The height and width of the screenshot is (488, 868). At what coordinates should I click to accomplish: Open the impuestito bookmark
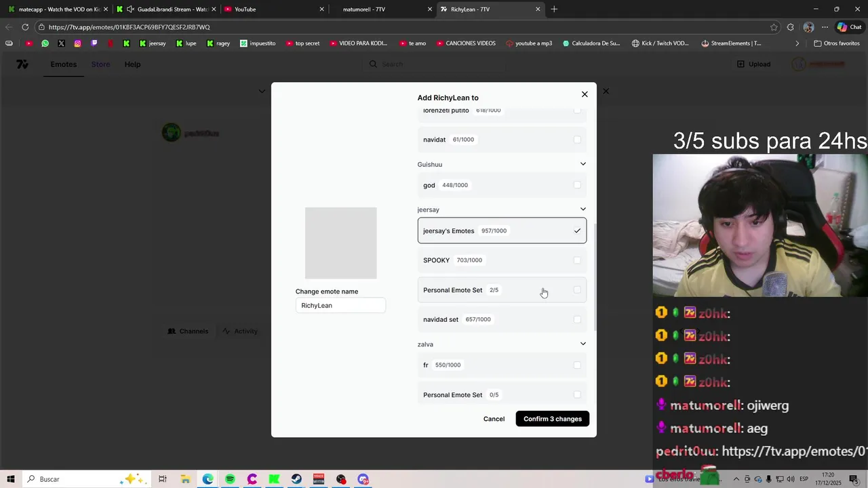click(258, 43)
